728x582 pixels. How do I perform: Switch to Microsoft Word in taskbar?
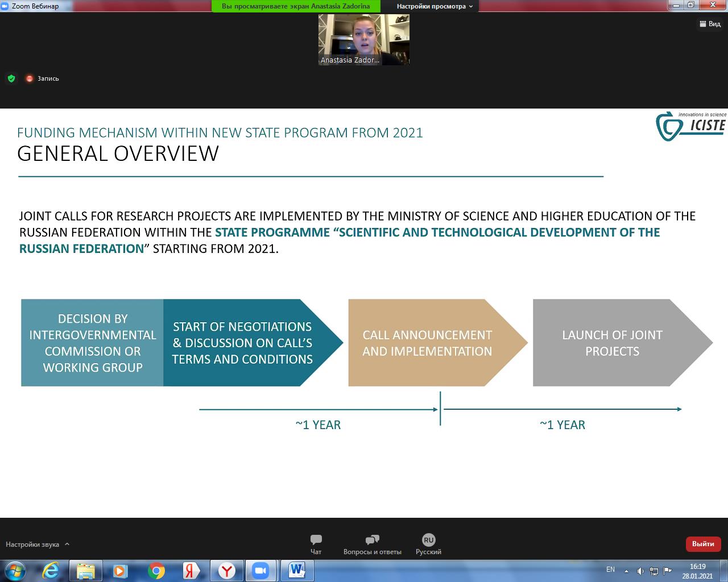click(297, 570)
